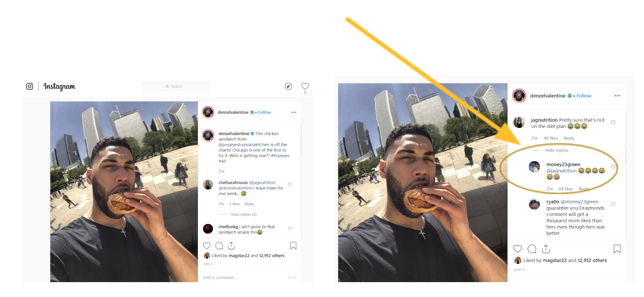Image resolution: width=644 pixels, height=297 pixels.
Task: Bookmark the post in left panel
Action: 293,246
